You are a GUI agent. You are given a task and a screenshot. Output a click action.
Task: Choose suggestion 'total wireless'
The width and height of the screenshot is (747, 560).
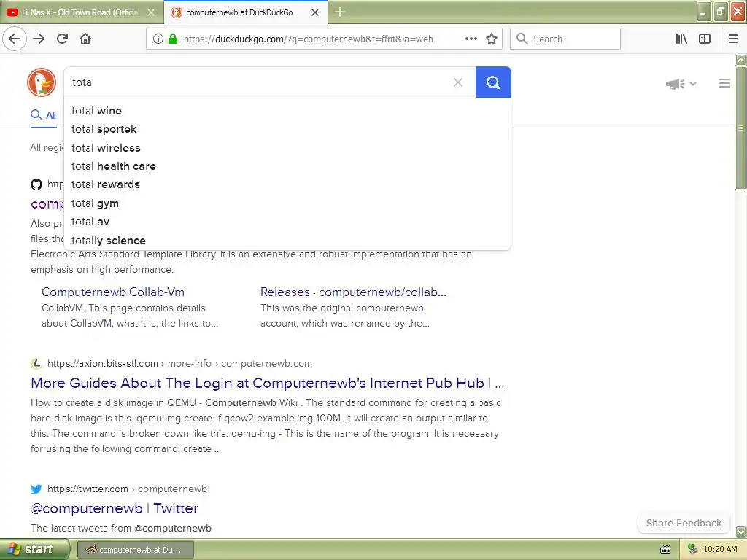pyautogui.click(x=287, y=147)
